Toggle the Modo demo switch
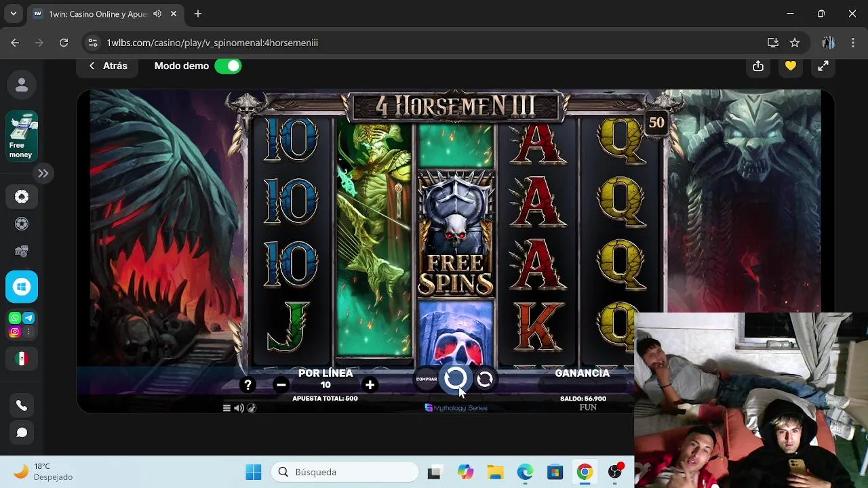The image size is (868, 488). tap(228, 66)
